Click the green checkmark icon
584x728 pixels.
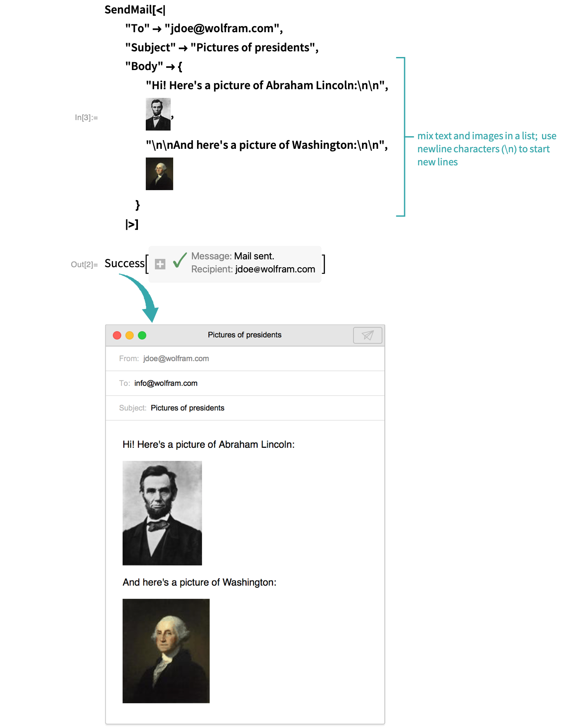click(180, 260)
